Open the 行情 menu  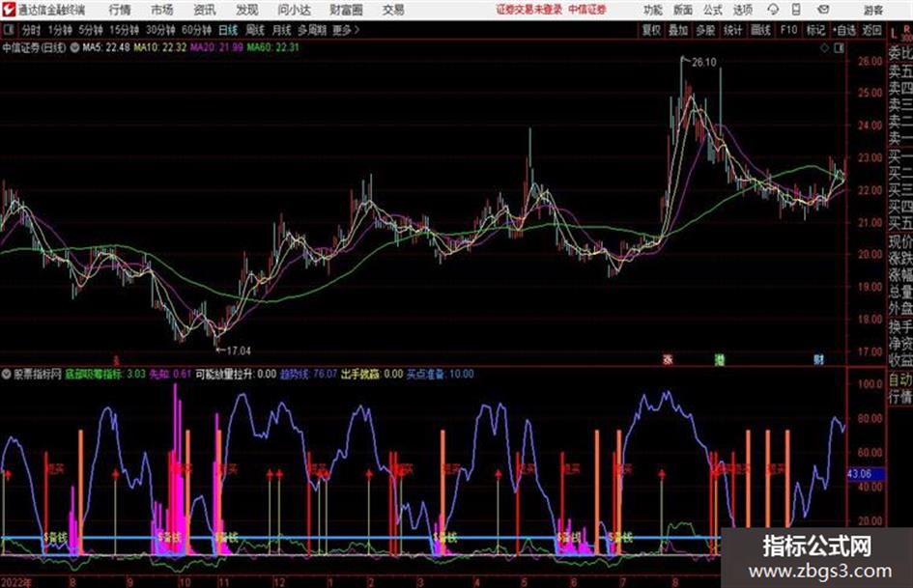pos(120,10)
